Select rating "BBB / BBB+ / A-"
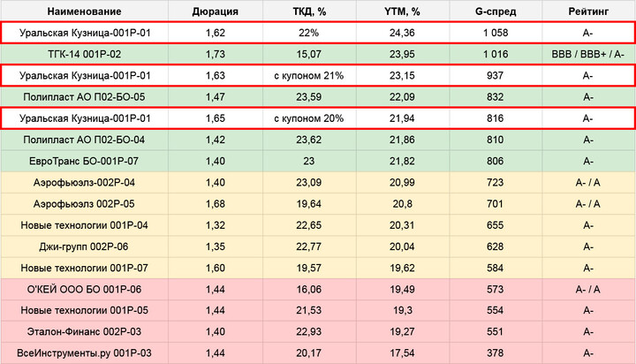The height and width of the screenshot is (364, 636). coord(587,54)
